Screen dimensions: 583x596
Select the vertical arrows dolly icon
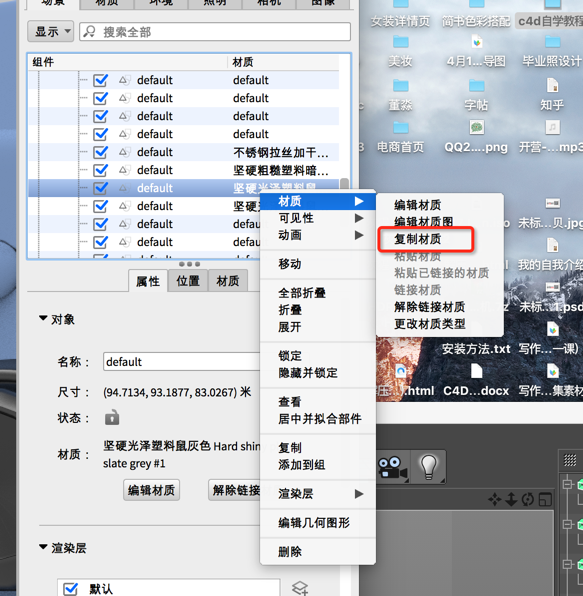[x=511, y=499]
